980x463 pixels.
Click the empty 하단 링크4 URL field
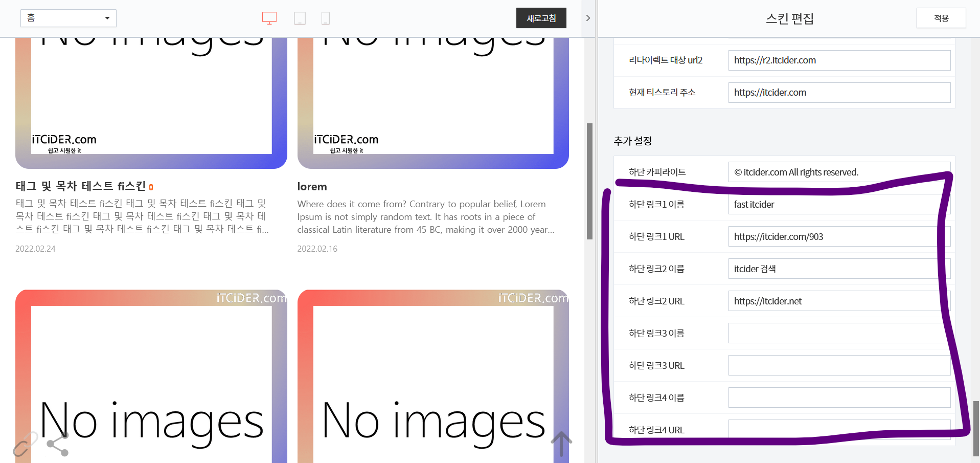pos(839,430)
